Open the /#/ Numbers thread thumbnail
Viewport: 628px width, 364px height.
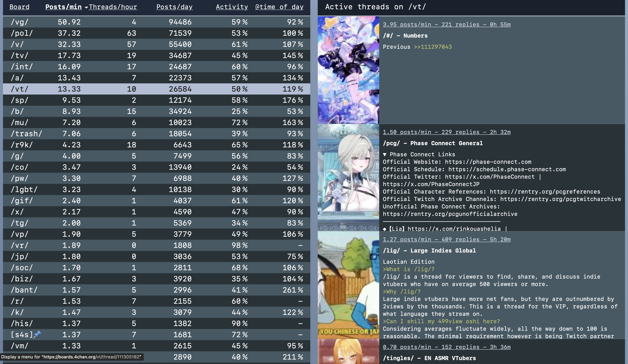(348, 70)
